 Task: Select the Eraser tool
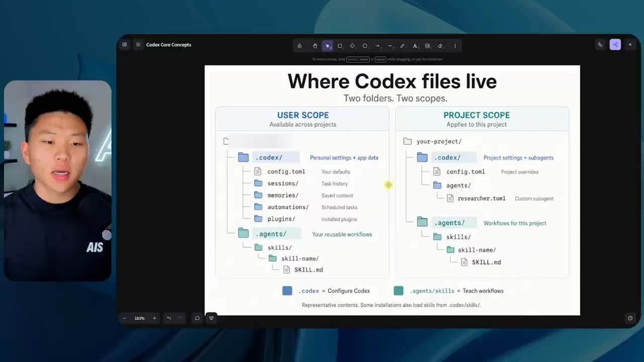(x=440, y=46)
